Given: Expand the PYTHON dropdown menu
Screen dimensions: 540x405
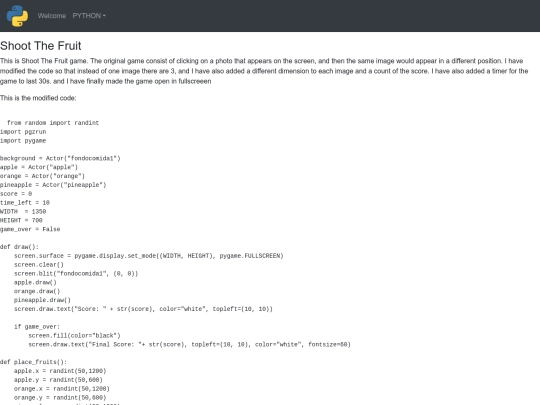Looking at the screenshot, I should (x=89, y=16).
